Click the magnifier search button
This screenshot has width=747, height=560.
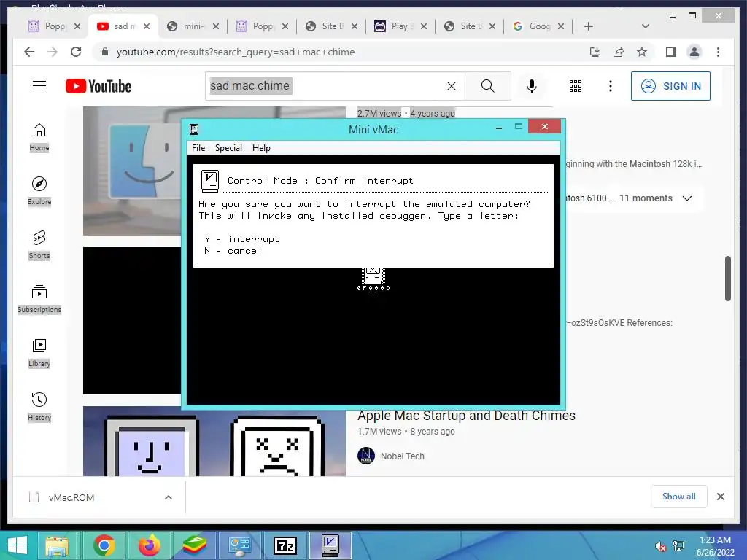487,86
